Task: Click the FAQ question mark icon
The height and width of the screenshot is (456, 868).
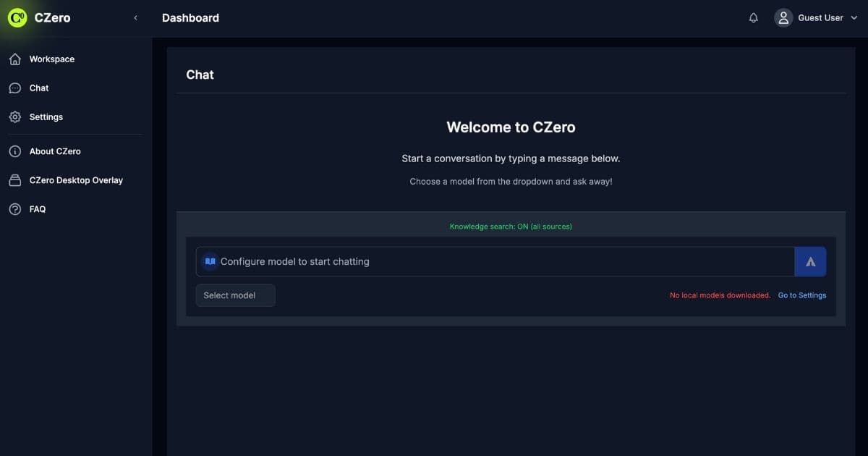Action: pyautogui.click(x=15, y=208)
